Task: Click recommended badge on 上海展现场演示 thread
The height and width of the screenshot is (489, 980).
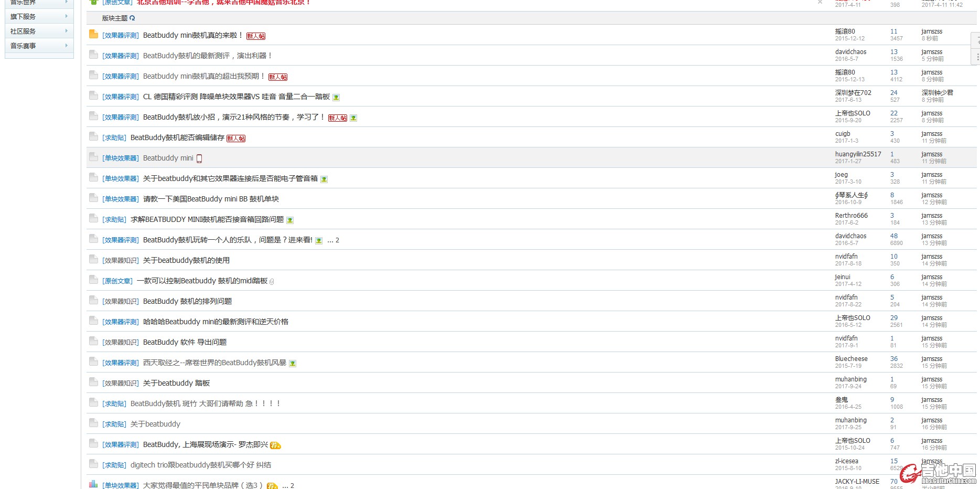Action: point(275,445)
